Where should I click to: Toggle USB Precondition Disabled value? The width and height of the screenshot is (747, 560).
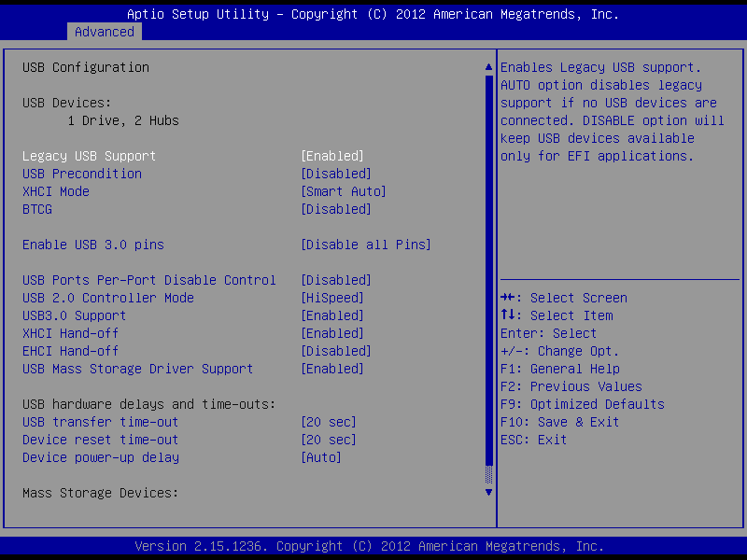335,174
